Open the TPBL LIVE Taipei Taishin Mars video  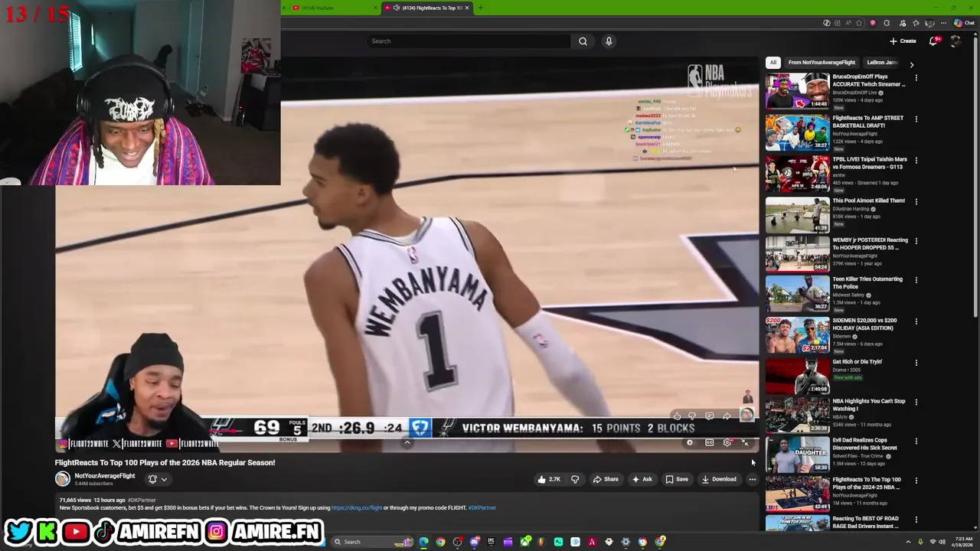835,174
